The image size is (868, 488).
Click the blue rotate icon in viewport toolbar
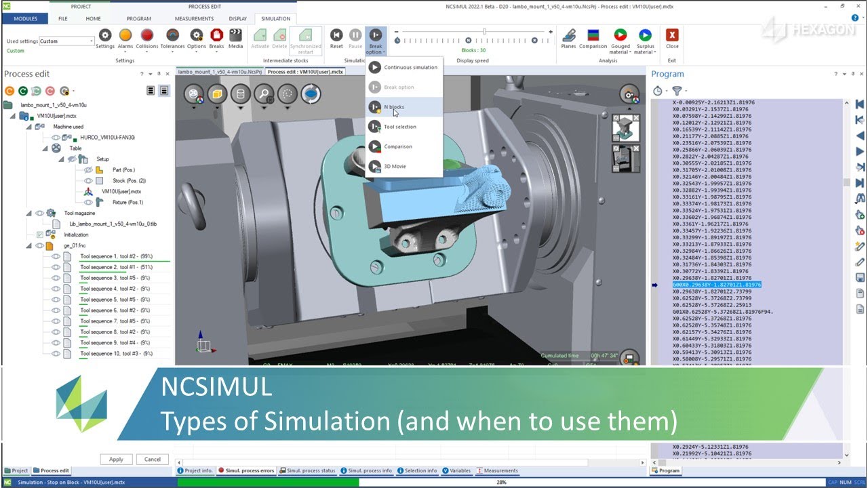tap(311, 94)
